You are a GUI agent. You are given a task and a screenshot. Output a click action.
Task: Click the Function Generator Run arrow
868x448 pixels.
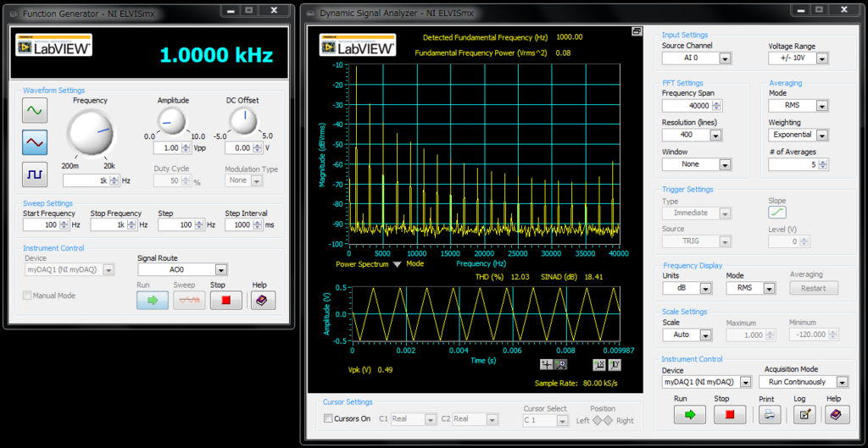(x=153, y=300)
